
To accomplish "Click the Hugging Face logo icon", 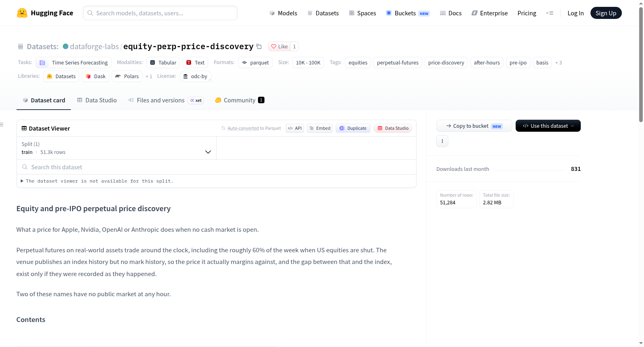I will point(22,13).
